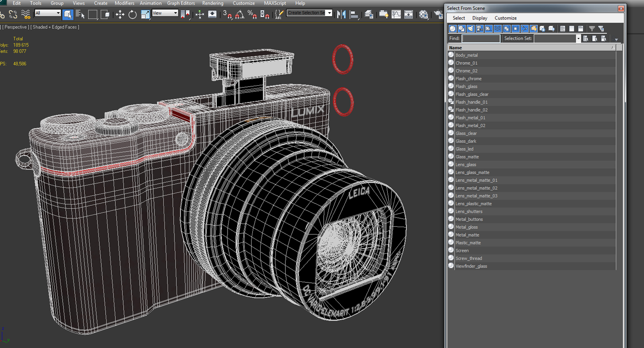Click the Align tool icon
The image size is (644, 348).
pos(354,14)
